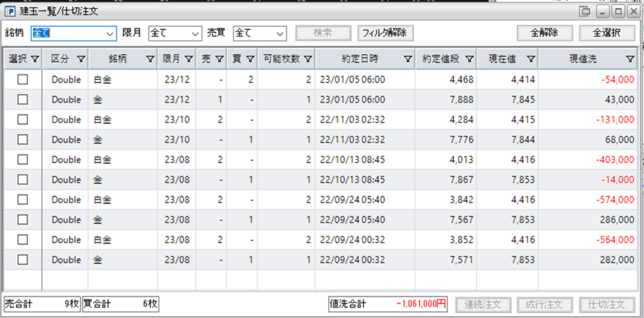
Task: Click the 4,468 約定値段 cell
Action: [446, 80]
